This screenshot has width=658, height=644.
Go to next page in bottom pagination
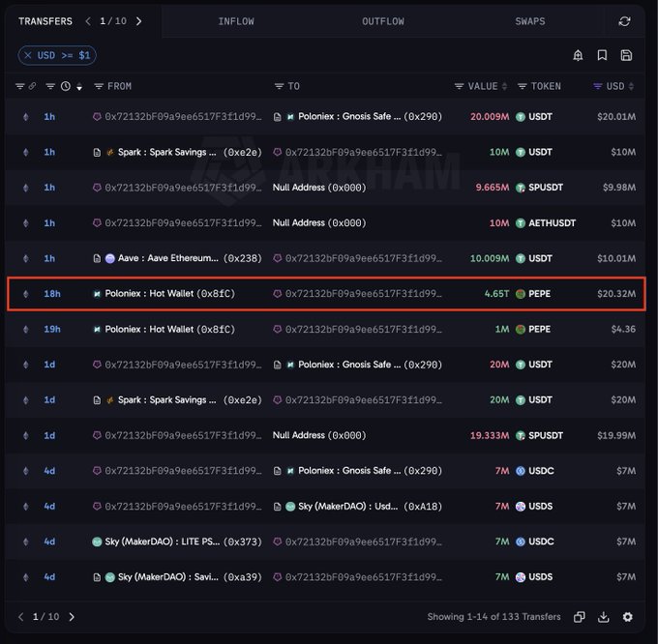click(x=72, y=617)
